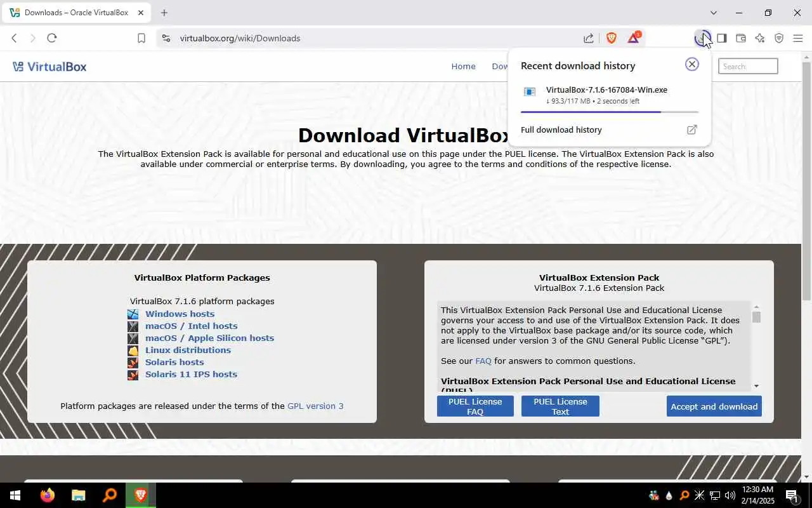
Task: Open the macOS / Intel hosts link
Action: pyautogui.click(x=191, y=326)
